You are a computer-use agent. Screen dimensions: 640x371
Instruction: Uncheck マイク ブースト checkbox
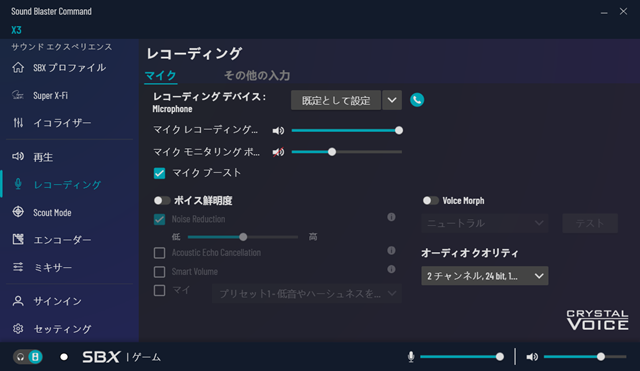point(160,173)
